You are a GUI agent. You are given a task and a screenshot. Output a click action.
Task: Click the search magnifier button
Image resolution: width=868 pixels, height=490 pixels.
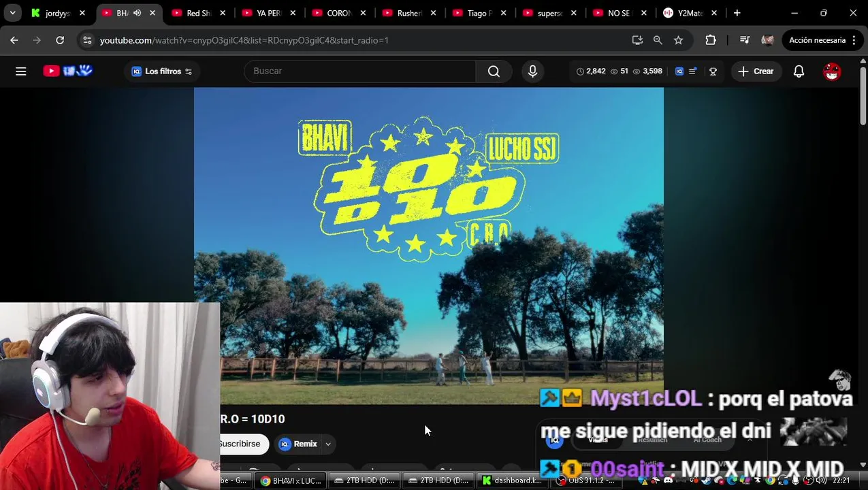click(x=494, y=71)
